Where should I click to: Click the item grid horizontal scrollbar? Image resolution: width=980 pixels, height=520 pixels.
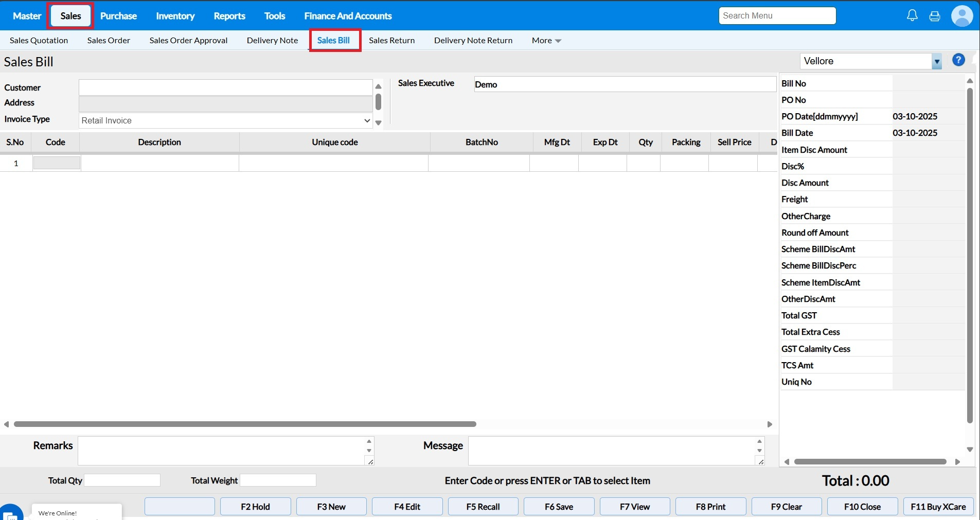245,424
